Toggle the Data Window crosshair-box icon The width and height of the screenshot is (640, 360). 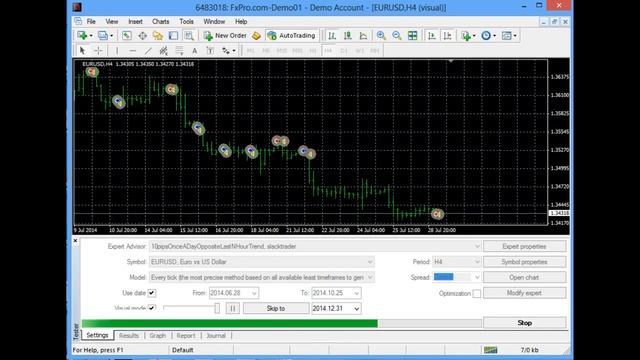click(x=142, y=36)
